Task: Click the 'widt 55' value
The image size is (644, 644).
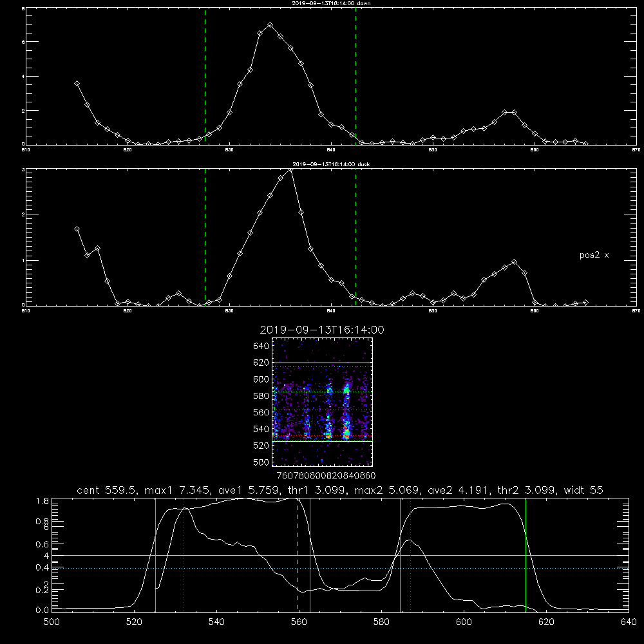Action: (x=583, y=490)
